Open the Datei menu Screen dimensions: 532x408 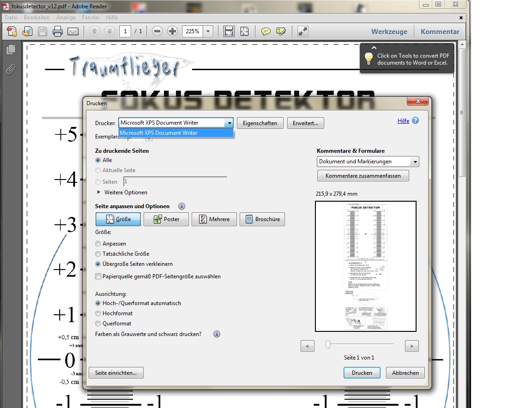pos(11,17)
